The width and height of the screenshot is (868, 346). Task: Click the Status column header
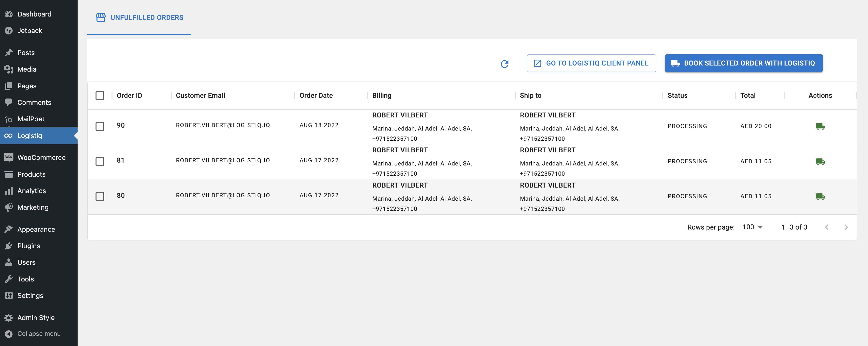(x=677, y=95)
